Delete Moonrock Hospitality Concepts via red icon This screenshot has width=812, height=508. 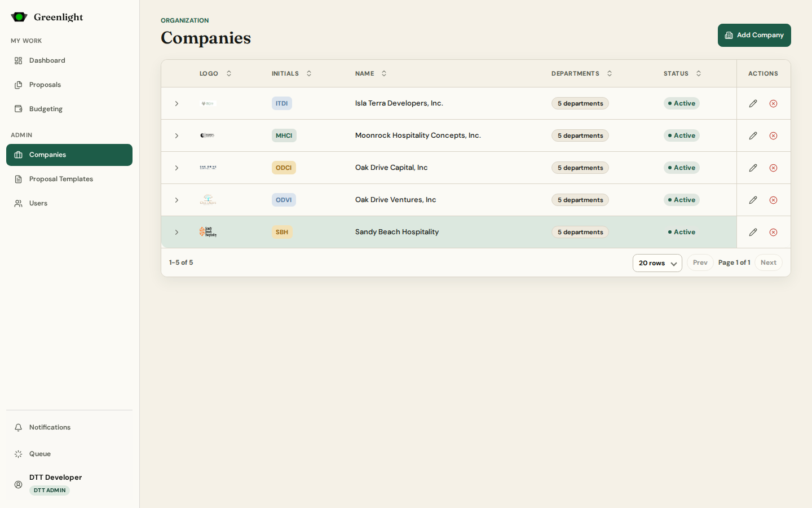click(773, 135)
